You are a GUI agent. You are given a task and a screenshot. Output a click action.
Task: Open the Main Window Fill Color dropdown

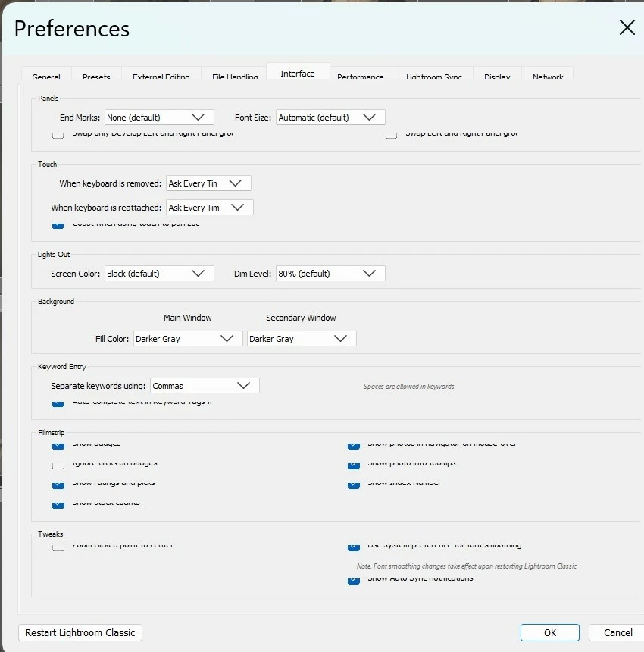tap(188, 338)
